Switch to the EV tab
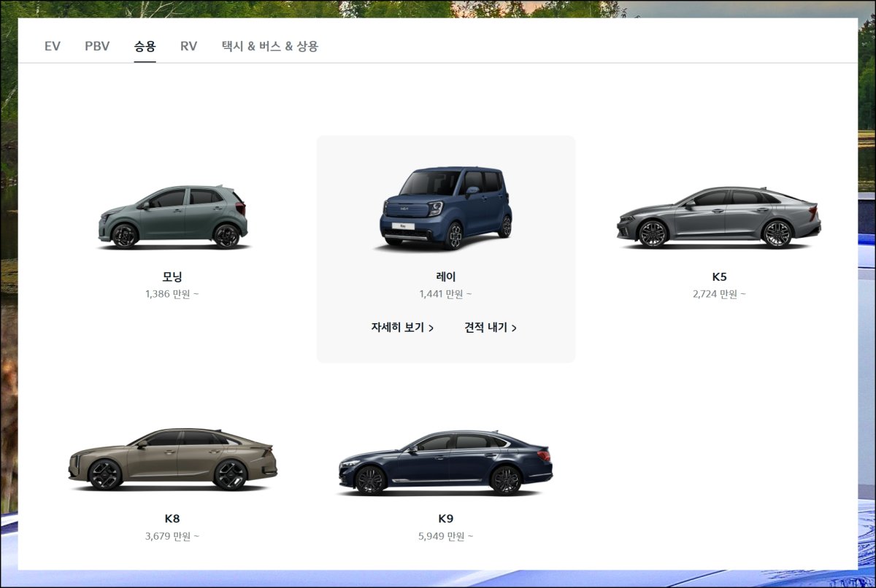The width and height of the screenshot is (876, 588). (x=53, y=46)
